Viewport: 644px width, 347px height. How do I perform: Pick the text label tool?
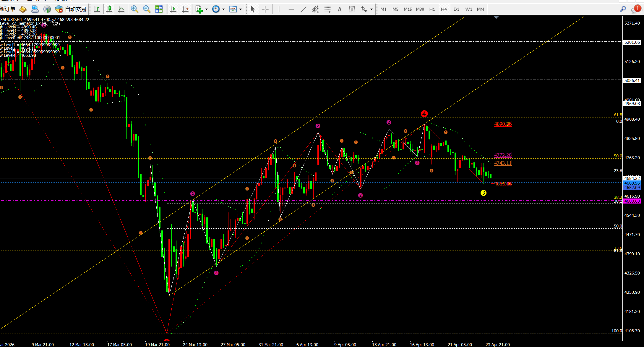(352, 9)
